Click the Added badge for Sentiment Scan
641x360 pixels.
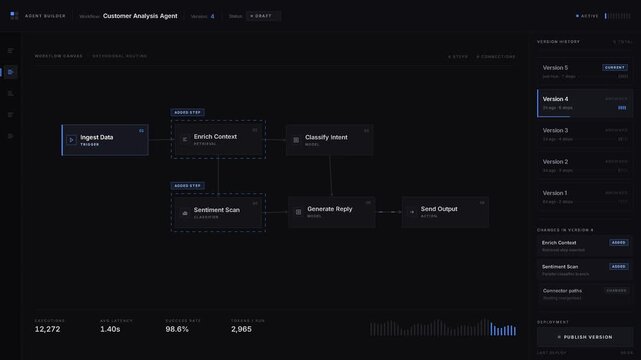point(619,266)
